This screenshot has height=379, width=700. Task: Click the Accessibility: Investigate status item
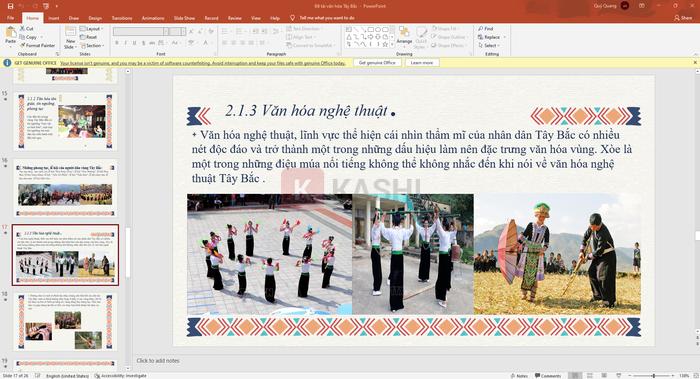pyautogui.click(x=121, y=376)
